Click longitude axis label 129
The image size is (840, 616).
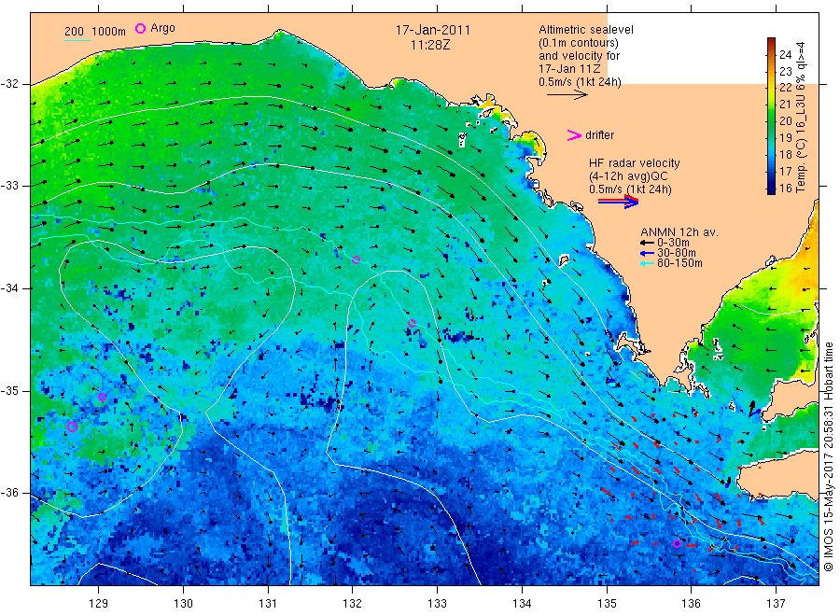point(99,604)
